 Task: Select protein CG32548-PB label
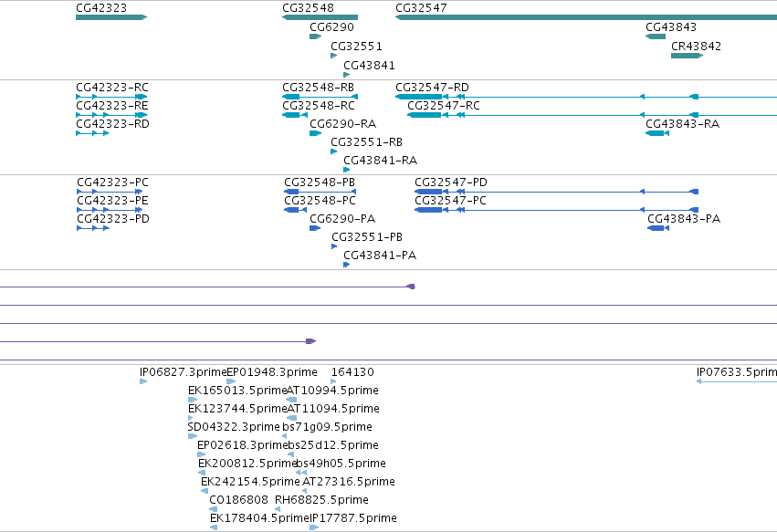click(320, 183)
